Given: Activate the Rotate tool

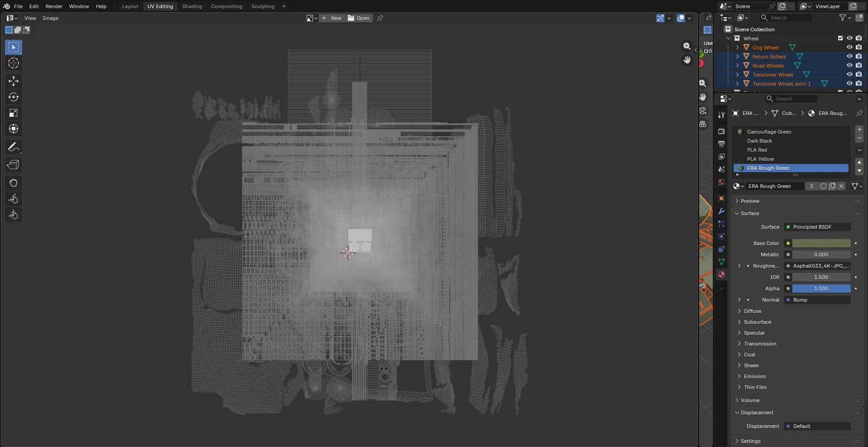Looking at the screenshot, I should click(x=14, y=97).
